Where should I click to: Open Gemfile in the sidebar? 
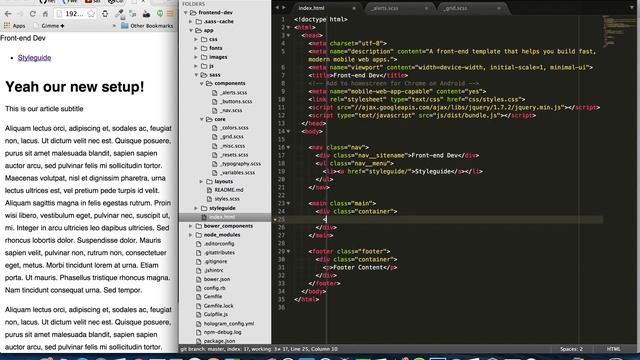(x=213, y=297)
